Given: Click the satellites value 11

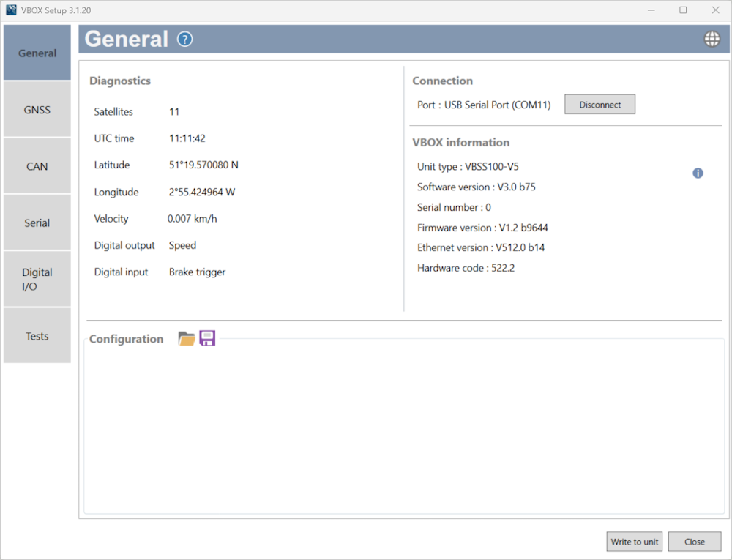Looking at the screenshot, I should 174,111.
